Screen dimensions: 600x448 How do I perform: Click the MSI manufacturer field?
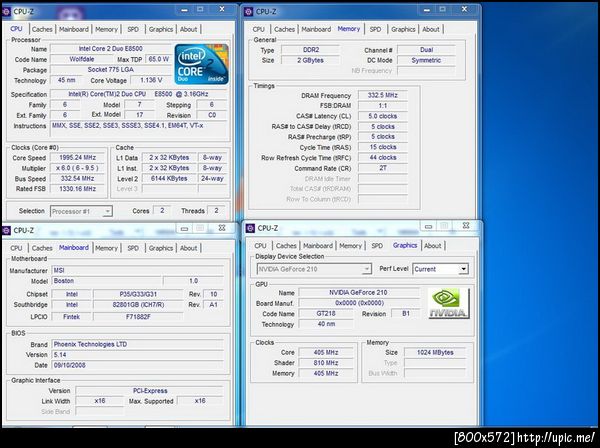click(138, 270)
